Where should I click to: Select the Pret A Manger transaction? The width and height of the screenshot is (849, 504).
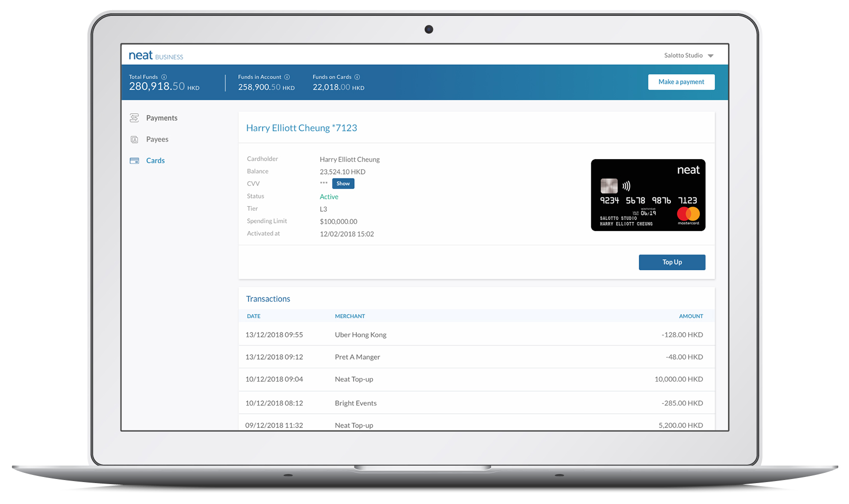[477, 357]
